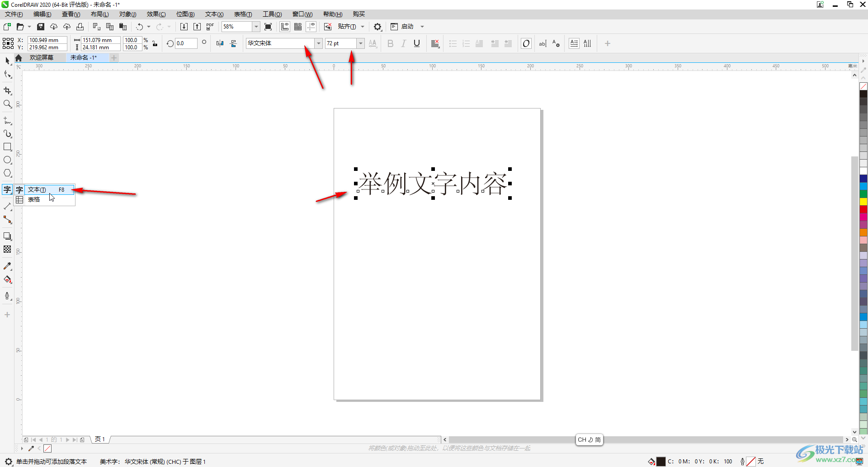This screenshot has width=868, height=467.
Task: Choose the Rectangle tool
Action: 7,147
